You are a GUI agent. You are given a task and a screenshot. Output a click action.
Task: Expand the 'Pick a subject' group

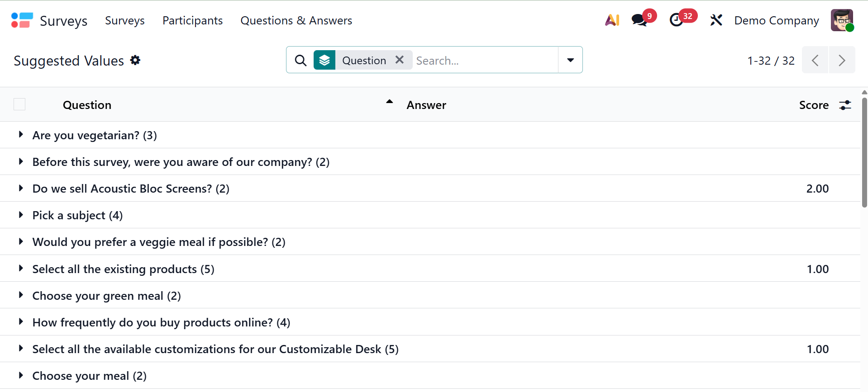coord(21,215)
